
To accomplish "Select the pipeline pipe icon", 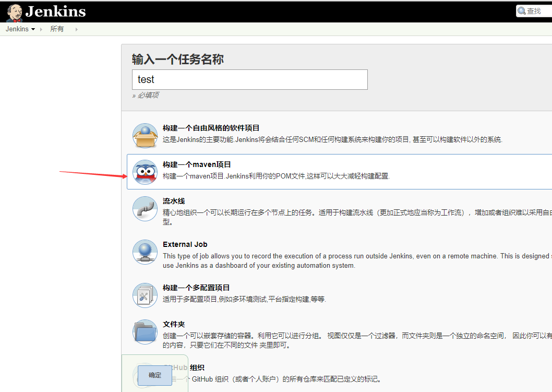I will [145, 209].
